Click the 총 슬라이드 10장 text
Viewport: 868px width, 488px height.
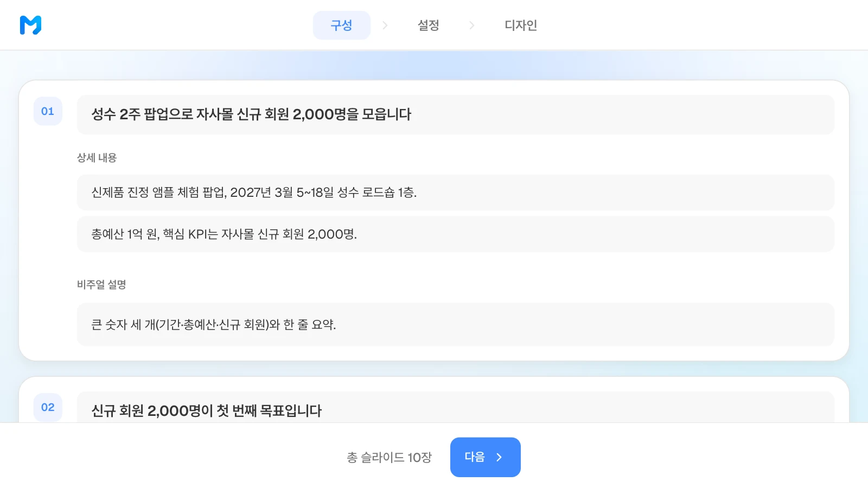(x=390, y=458)
